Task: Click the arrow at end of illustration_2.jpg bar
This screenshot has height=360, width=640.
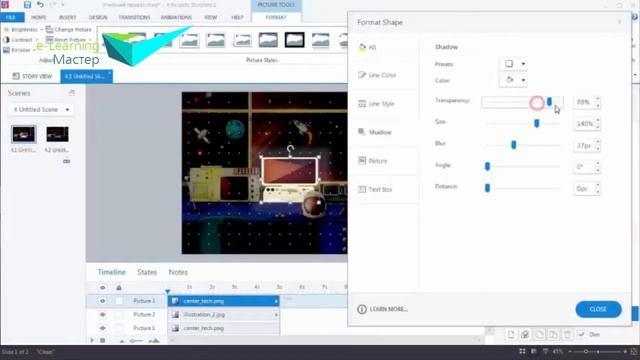Action: click(276, 315)
